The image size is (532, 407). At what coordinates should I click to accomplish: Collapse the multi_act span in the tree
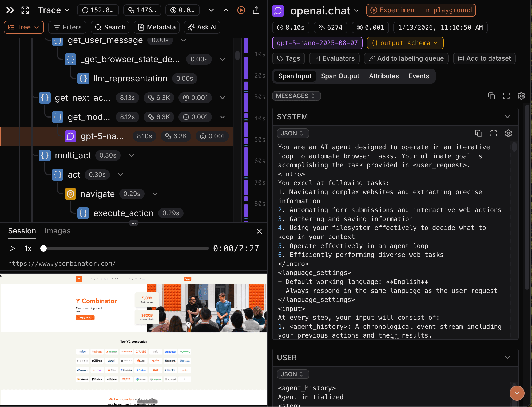point(131,155)
